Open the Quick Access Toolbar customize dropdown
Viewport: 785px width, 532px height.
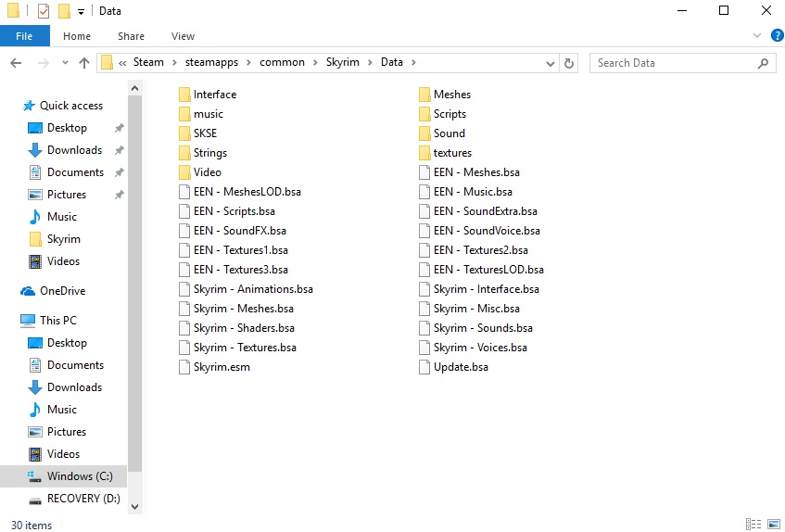click(x=81, y=12)
